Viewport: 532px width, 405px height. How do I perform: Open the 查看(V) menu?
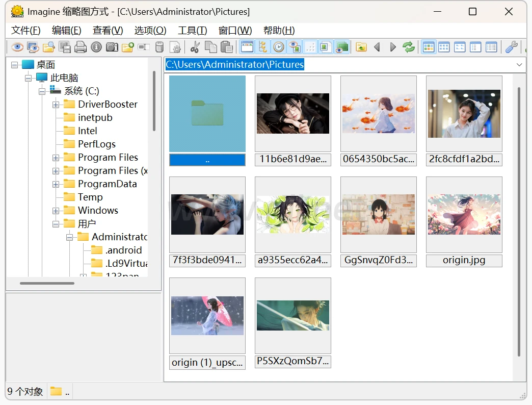click(108, 30)
